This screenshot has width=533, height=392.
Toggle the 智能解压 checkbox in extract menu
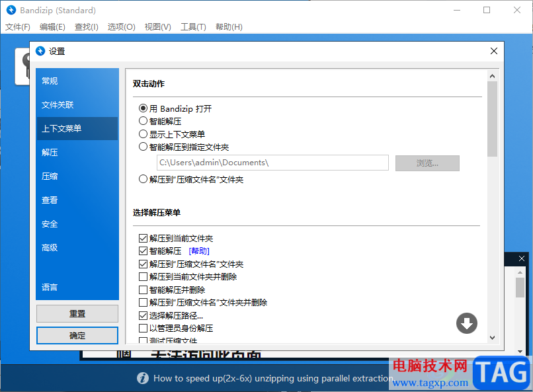(x=143, y=251)
